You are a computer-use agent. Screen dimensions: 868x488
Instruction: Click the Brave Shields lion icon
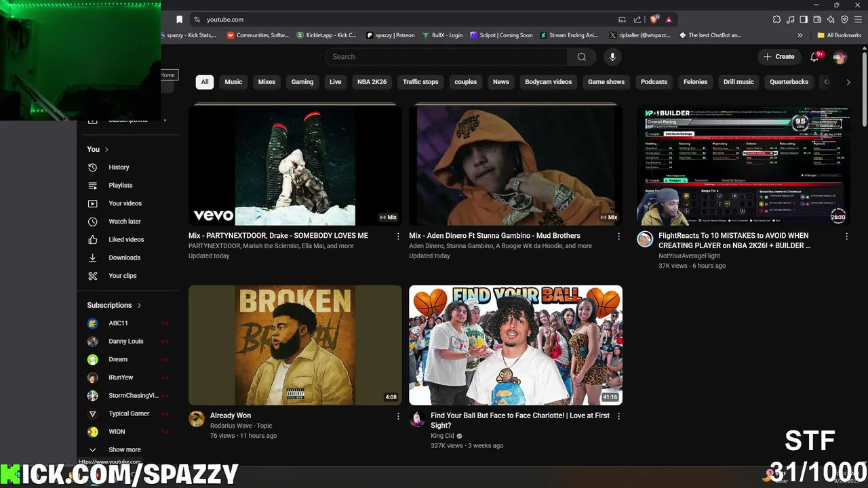tap(654, 20)
